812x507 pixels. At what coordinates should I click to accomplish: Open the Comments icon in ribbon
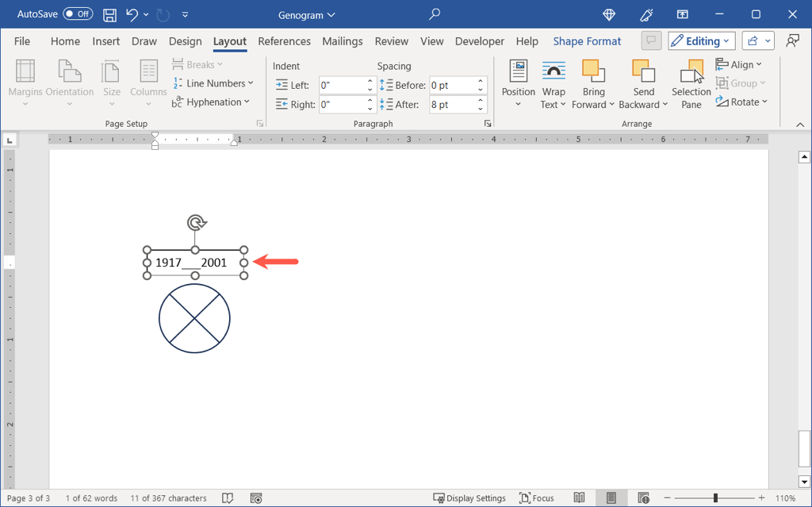[x=651, y=41]
